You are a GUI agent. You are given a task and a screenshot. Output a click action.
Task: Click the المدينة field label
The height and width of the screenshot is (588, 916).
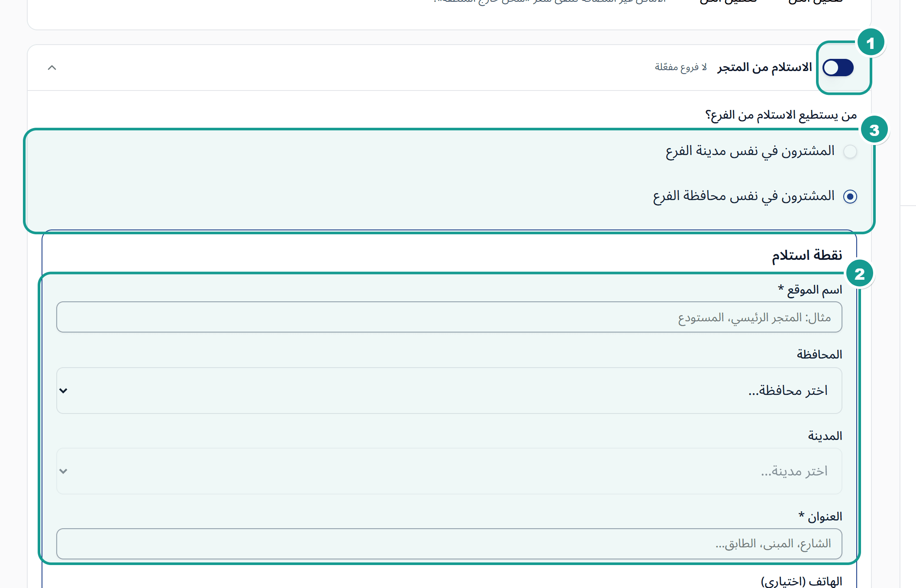coord(825,436)
